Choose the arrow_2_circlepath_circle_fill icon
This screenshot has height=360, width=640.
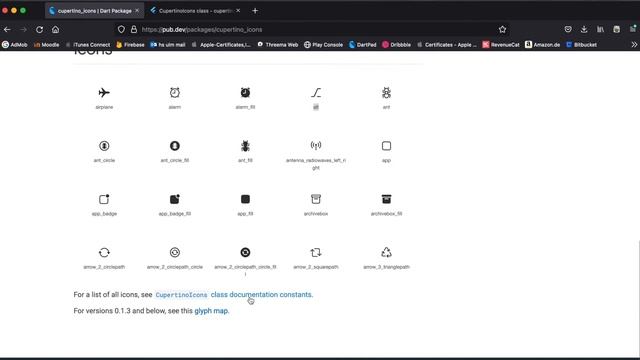[245, 252]
